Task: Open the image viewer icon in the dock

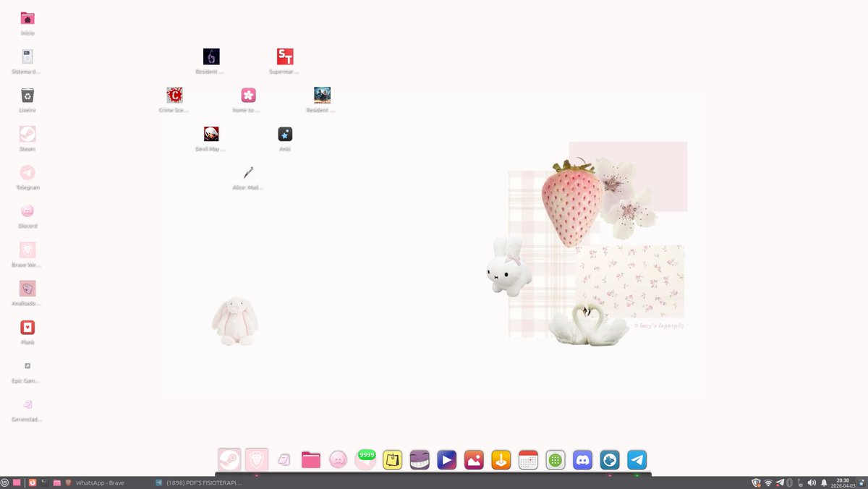Action: tap(474, 459)
